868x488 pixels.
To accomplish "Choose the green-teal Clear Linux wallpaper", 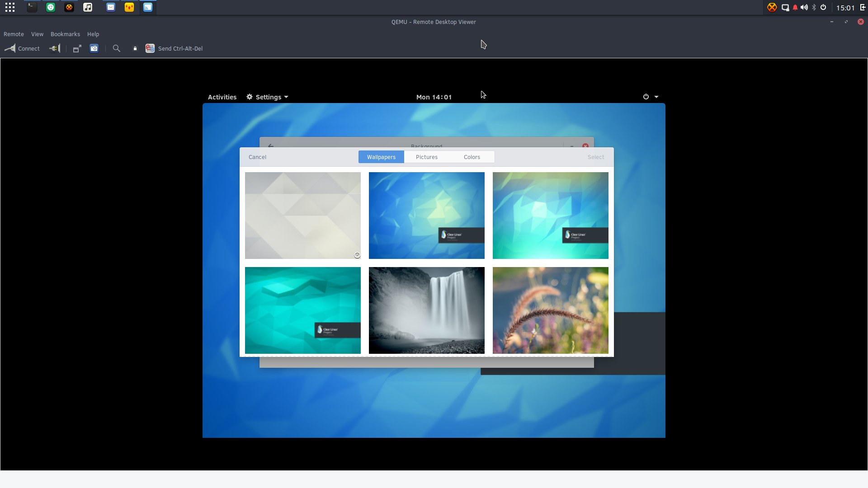I will [551, 216].
